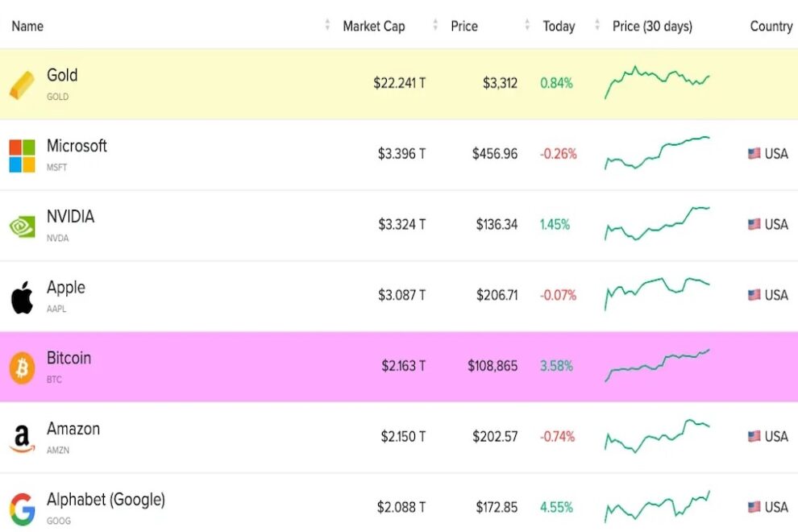Select Amazon daily change -0.74%

click(x=557, y=437)
